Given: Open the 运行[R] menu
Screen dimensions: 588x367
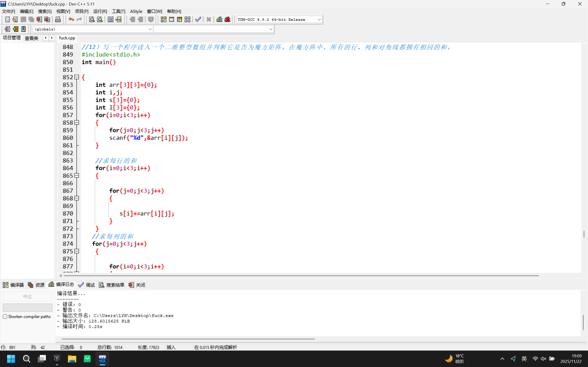Looking at the screenshot, I should [x=100, y=11].
